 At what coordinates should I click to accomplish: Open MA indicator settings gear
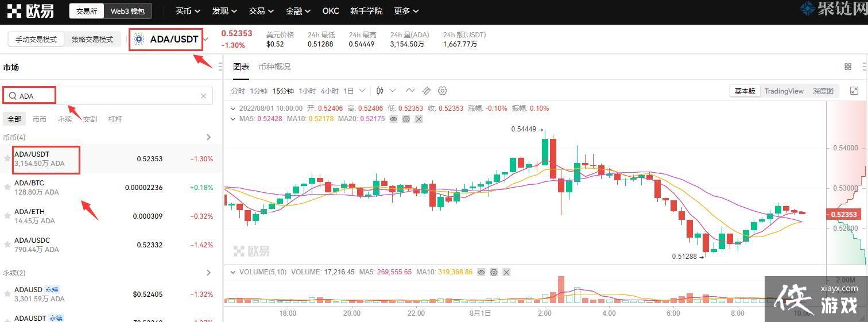[406, 119]
